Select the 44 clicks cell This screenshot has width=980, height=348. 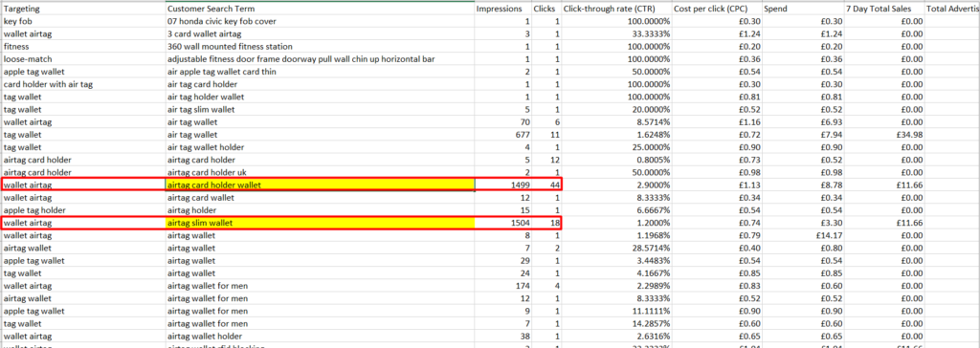(x=546, y=185)
